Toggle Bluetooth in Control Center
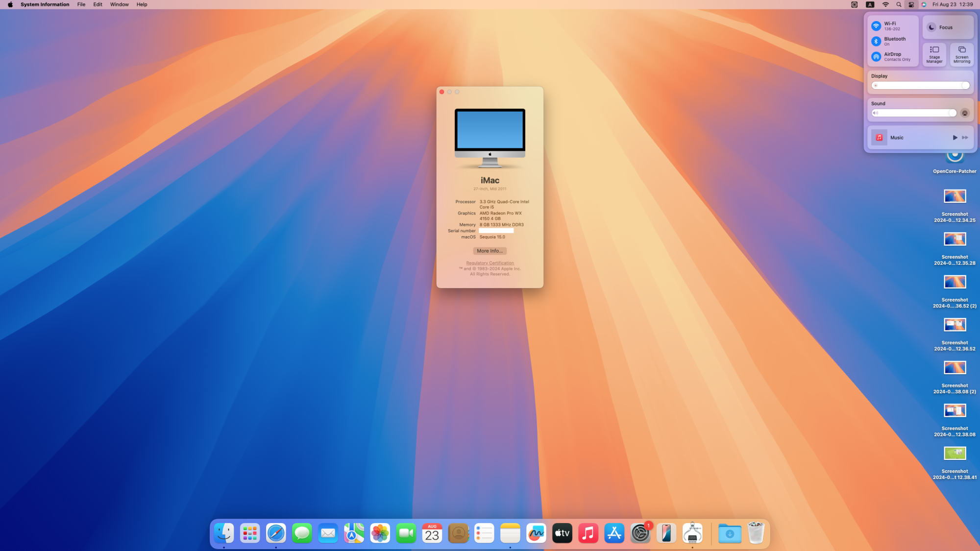 (x=876, y=41)
